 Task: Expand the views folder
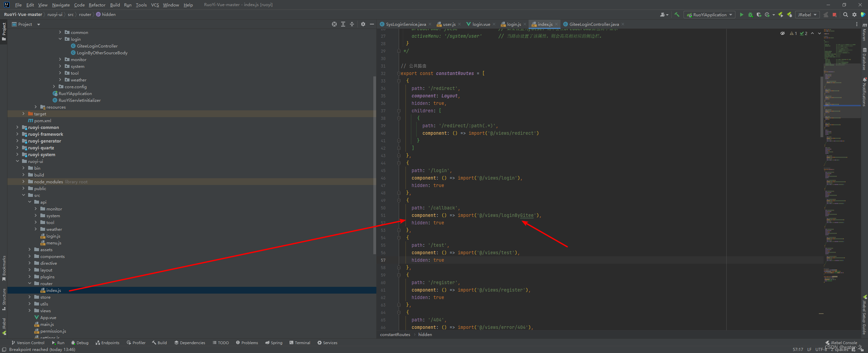(x=29, y=311)
